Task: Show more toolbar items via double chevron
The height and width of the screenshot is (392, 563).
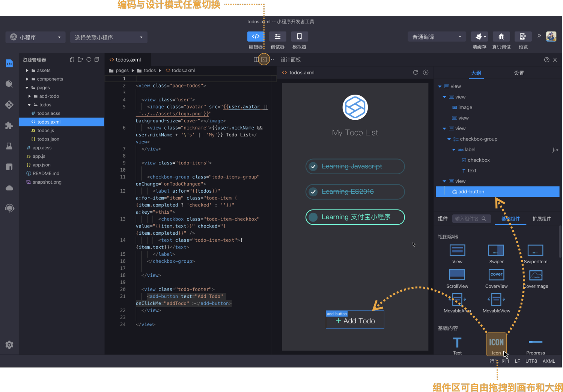Action: click(539, 36)
